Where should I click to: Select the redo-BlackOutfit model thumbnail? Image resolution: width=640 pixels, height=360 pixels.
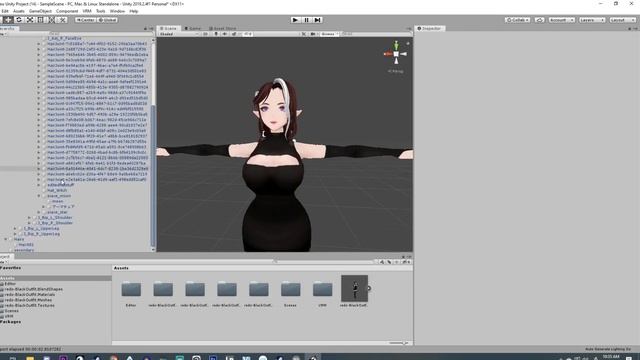click(354, 288)
